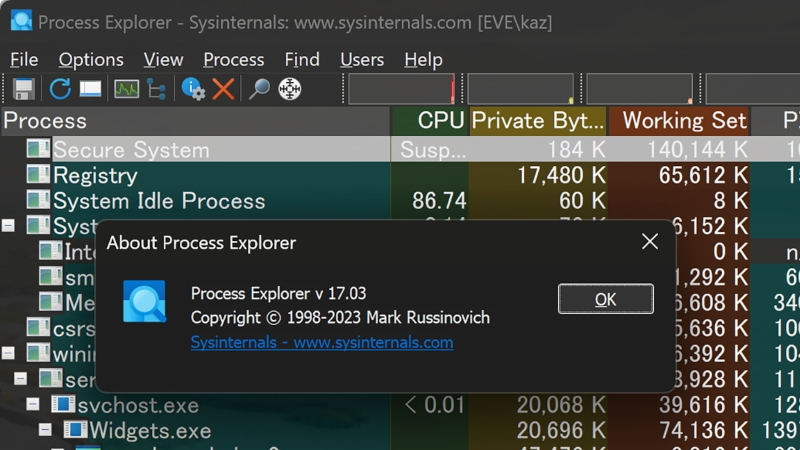This screenshot has height=450, width=800.
Task: Open the Help menu
Action: pyautogui.click(x=423, y=60)
